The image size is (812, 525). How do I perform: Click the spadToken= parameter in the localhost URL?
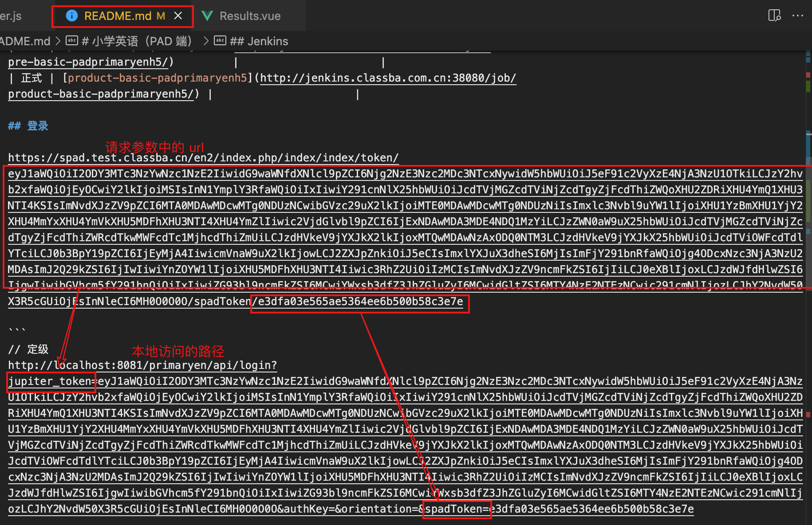[457, 509]
